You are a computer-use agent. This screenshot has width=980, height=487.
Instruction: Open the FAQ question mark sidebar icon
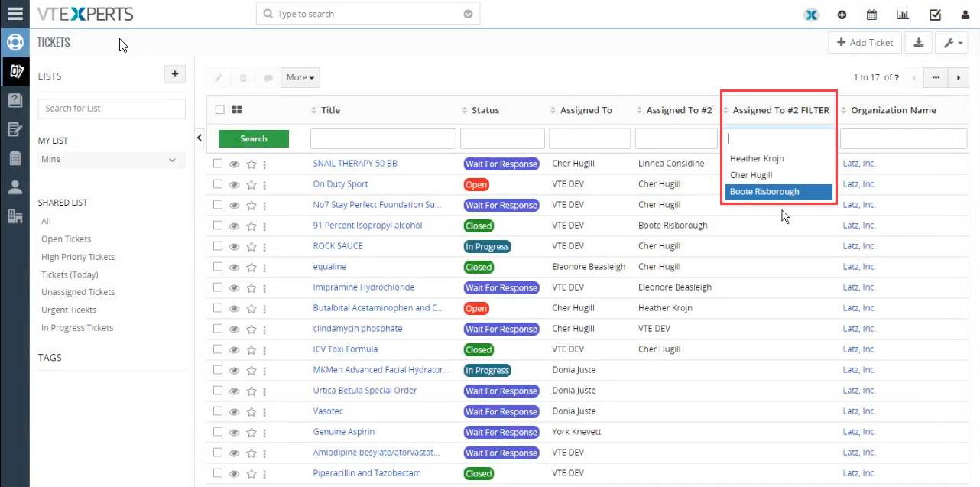(x=15, y=99)
